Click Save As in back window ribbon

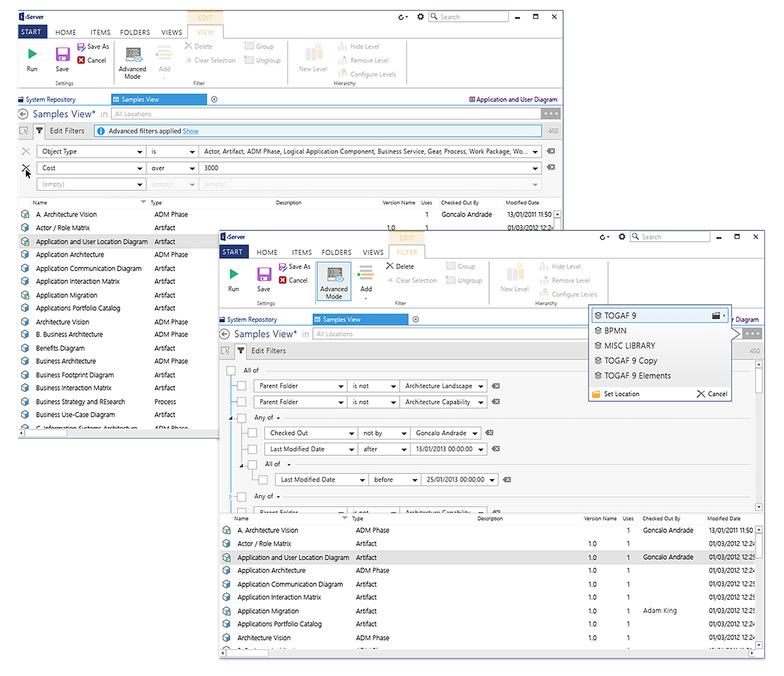click(x=93, y=47)
